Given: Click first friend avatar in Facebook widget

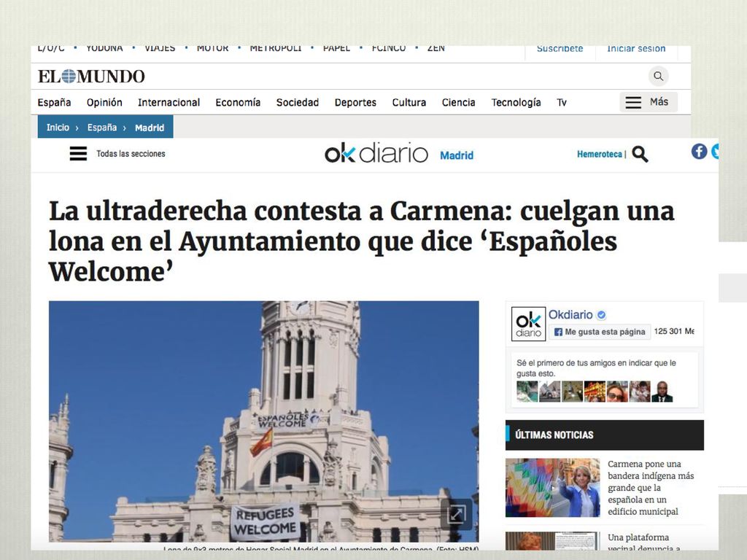Looking at the screenshot, I should (x=527, y=392).
